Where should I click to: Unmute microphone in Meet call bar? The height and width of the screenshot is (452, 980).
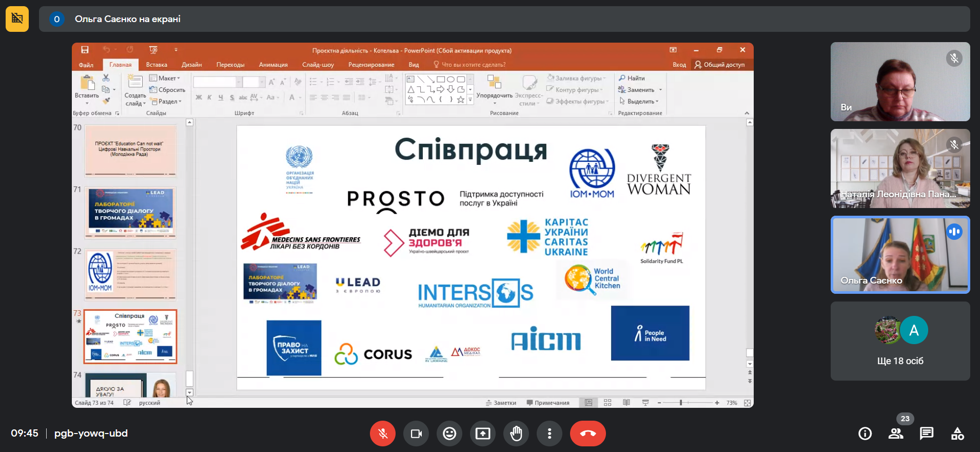(x=383, y=434)
